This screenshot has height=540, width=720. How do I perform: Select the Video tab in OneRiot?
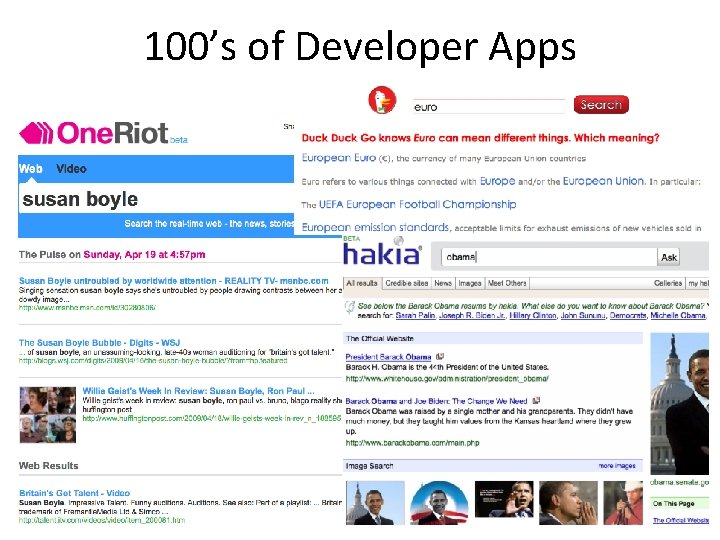tap(71, 169)
